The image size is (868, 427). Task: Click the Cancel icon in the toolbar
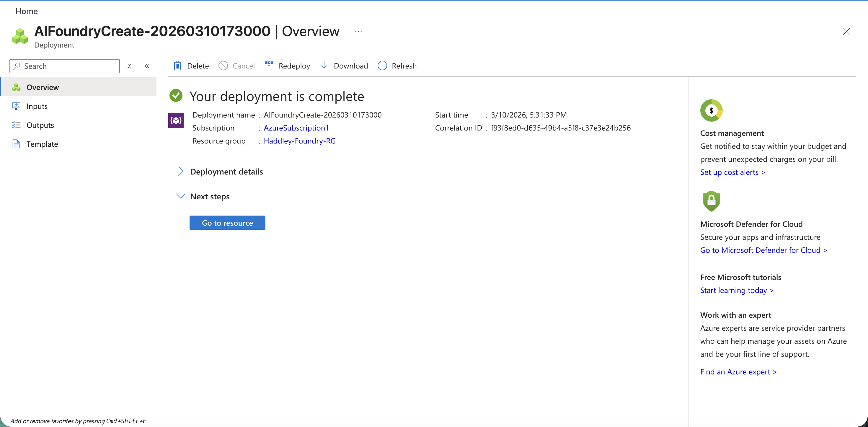tap(223, 66)
